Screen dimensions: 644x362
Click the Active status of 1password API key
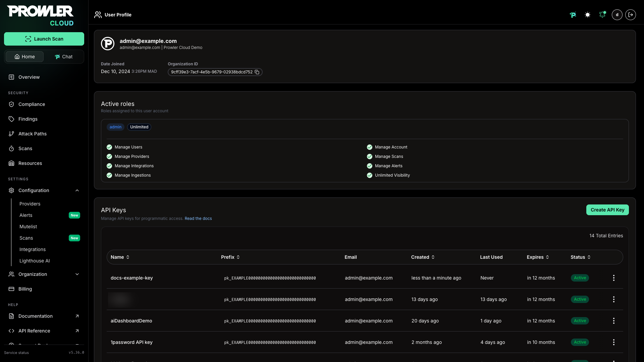tap(580, 342)
